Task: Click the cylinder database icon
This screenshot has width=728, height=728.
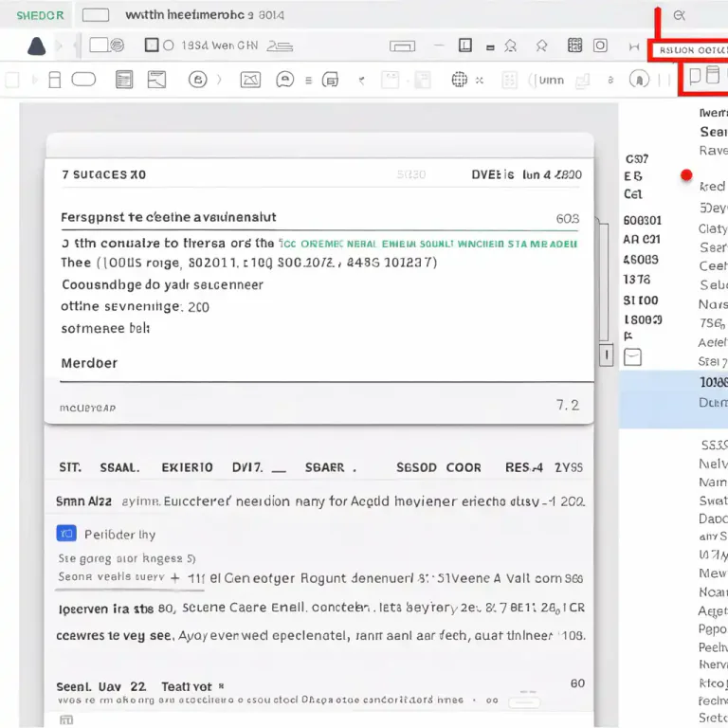Action: pyautogui.click(x=713, y=75)
